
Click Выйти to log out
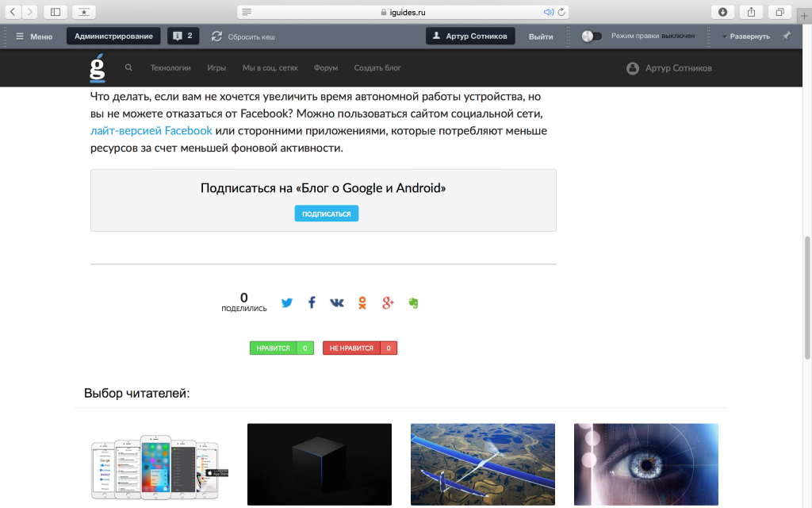[x=541, y=37]
